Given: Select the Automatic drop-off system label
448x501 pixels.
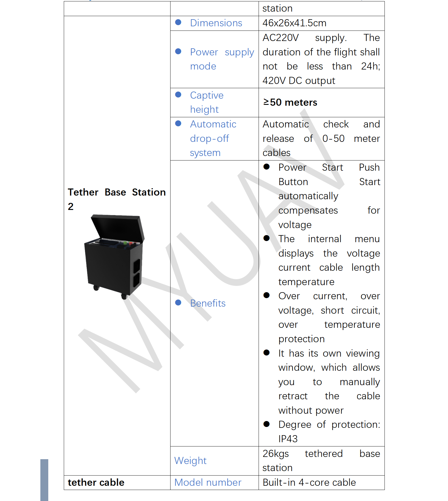Looking at the screenshot, I should pyautogui.click(x=213, y=138).
